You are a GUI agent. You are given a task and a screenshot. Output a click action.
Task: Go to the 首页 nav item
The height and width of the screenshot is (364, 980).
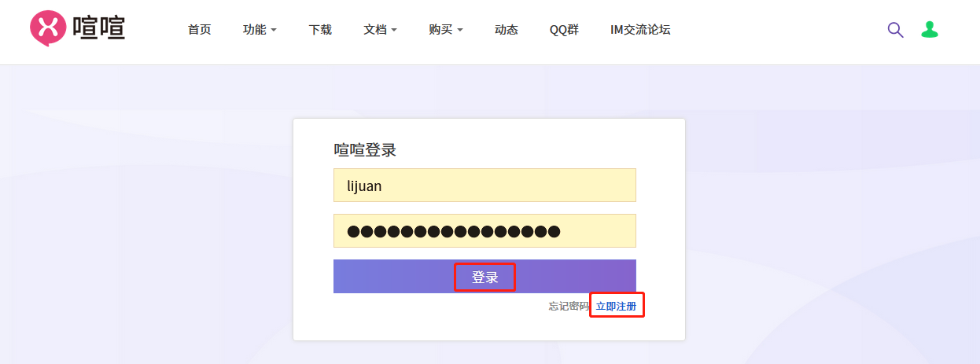(199, 30)
